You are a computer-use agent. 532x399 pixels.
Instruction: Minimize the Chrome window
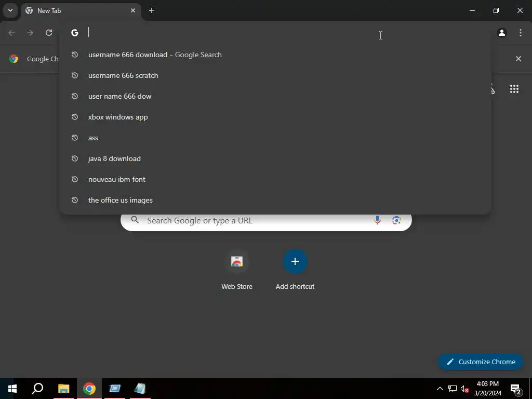pyautogui.click(x=472, y=10)
